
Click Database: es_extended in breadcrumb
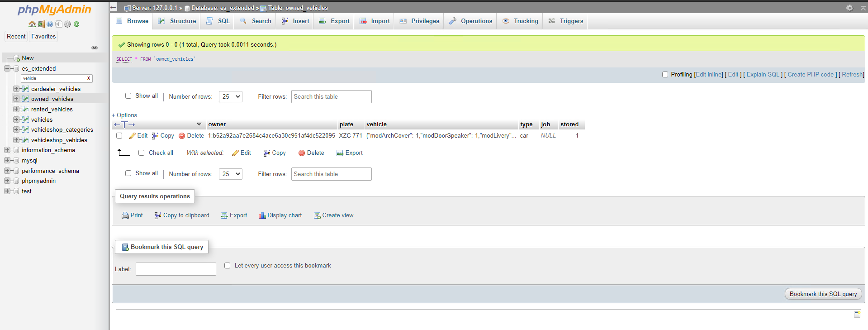[x=219, y=8]
